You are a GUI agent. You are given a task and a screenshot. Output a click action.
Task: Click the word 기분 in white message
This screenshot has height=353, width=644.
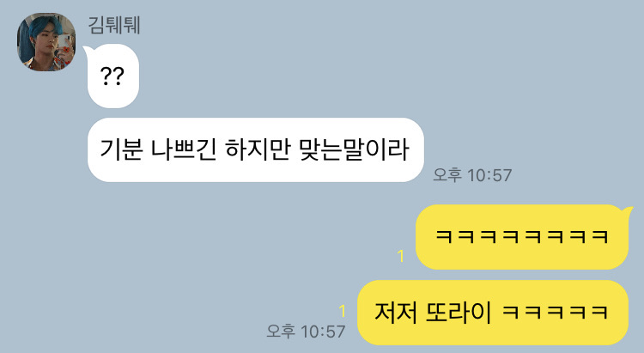pos(122,149)
